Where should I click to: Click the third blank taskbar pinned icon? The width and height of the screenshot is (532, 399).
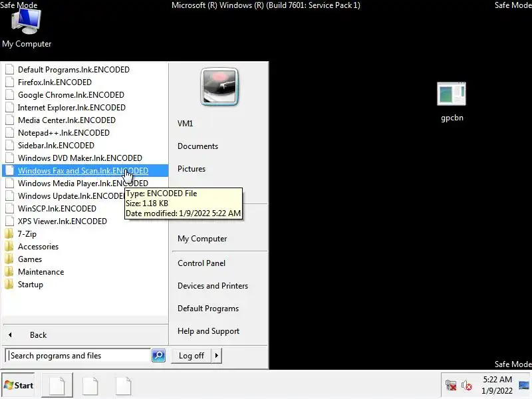click(123, 386)
